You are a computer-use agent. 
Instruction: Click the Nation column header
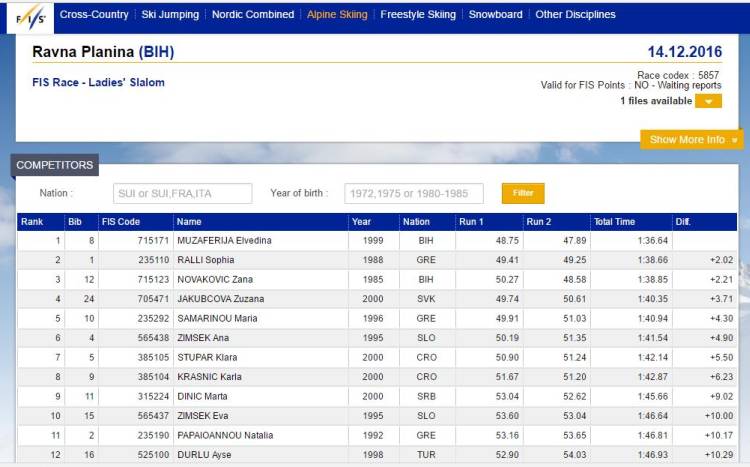pos(416,222)
